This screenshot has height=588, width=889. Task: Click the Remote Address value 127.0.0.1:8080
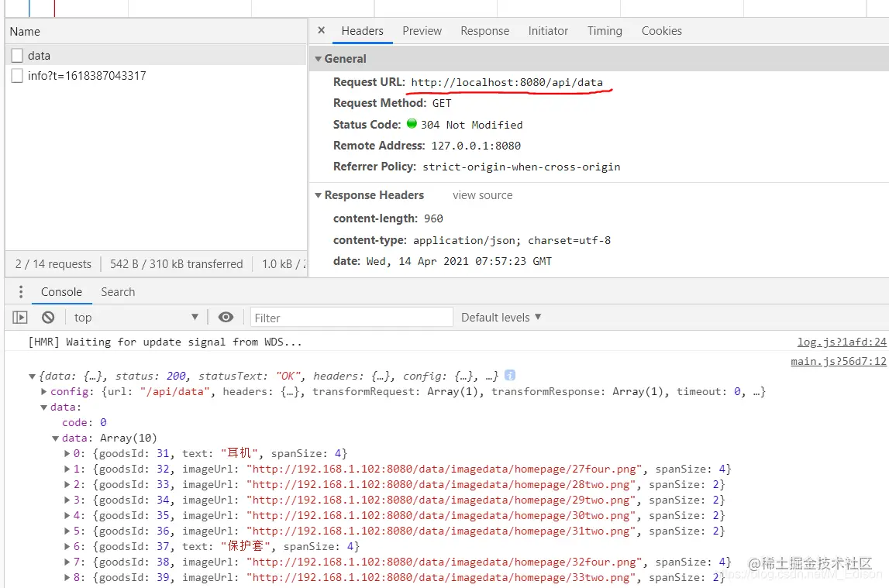476,146
